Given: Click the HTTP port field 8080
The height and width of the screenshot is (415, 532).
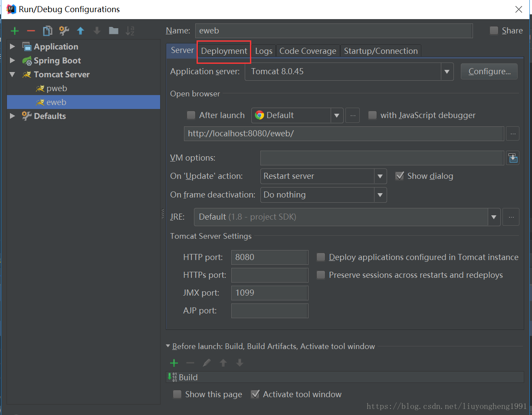Looking at the screenshot, I should click(269, 257).
